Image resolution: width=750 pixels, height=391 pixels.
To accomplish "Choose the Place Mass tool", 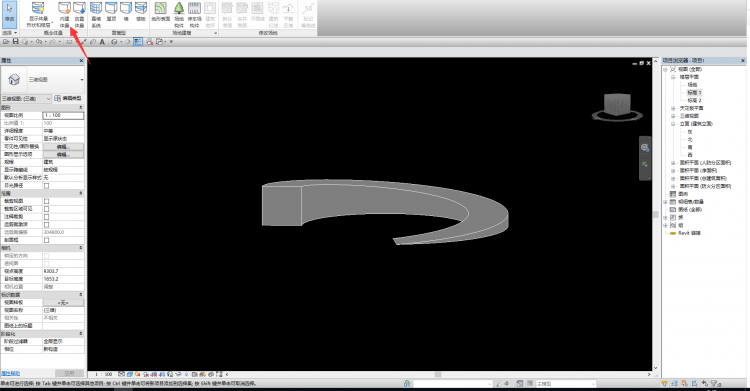I will 79,14.
